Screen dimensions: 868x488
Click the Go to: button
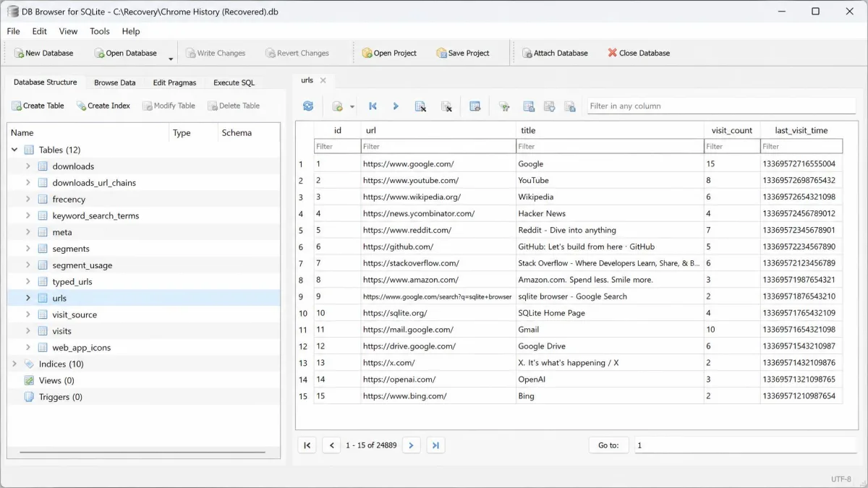tap(608, 445)
